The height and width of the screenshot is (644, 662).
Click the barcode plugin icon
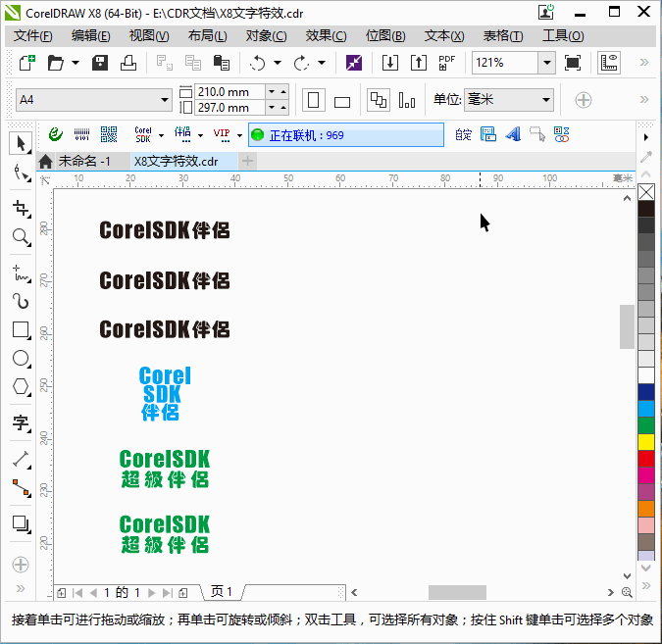pyautogui.click(x=82, y=135)
